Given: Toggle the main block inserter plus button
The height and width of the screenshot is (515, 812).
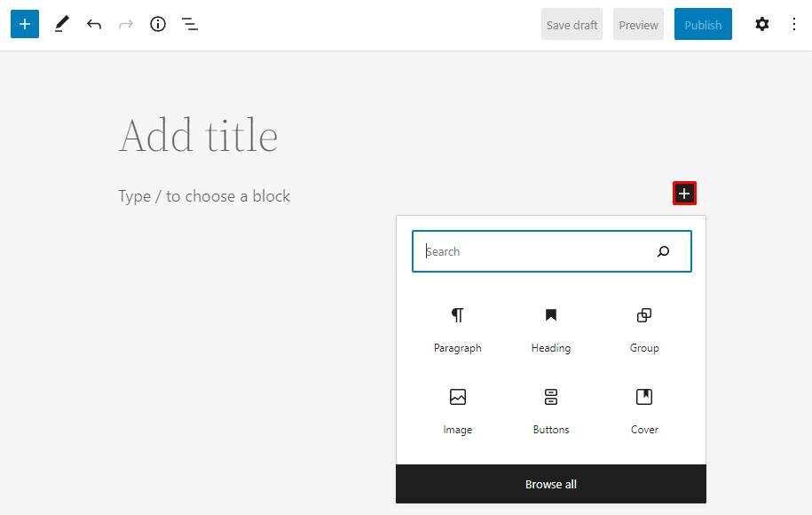Looking at the screenshot, I should (25, 25).
